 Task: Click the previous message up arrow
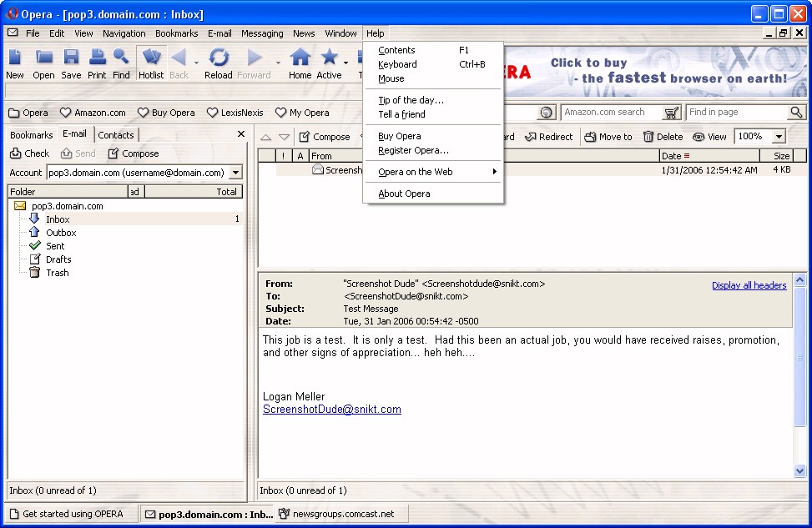click(265, 137)
